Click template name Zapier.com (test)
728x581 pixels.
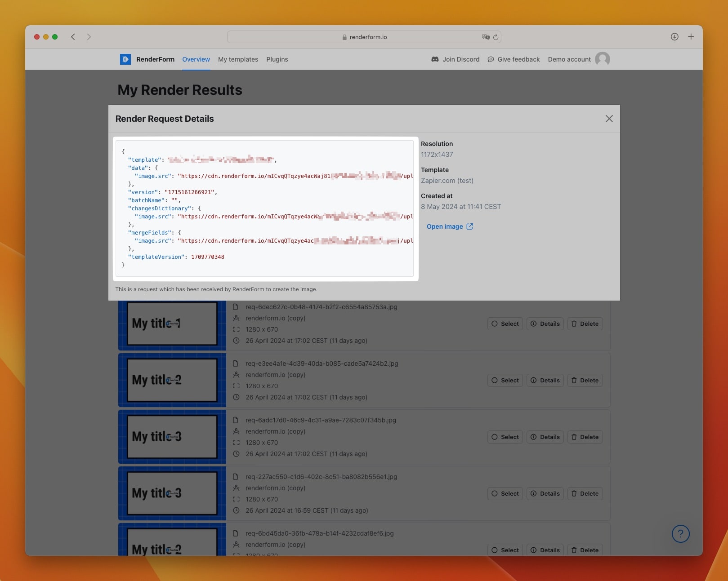(x=447, y=181)
